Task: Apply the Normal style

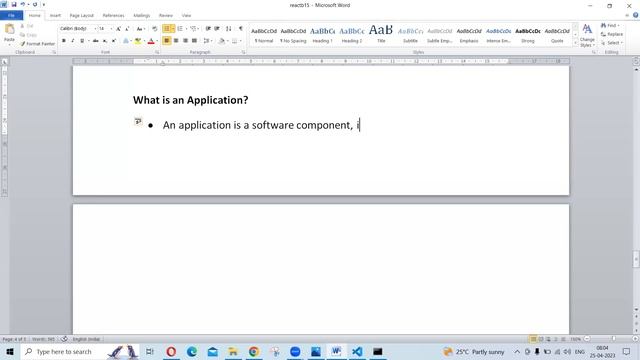Action: pyautogui.click(x=264, y=36)
